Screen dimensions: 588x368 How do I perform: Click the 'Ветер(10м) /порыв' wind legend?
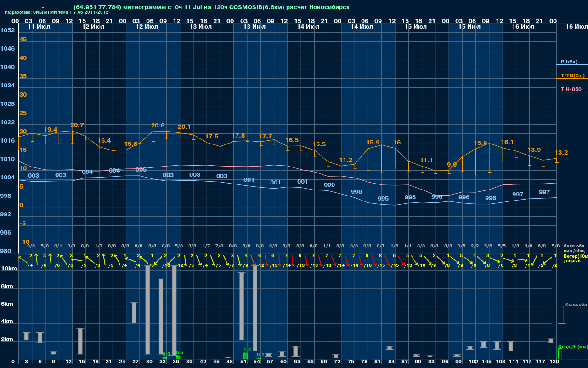575,258
